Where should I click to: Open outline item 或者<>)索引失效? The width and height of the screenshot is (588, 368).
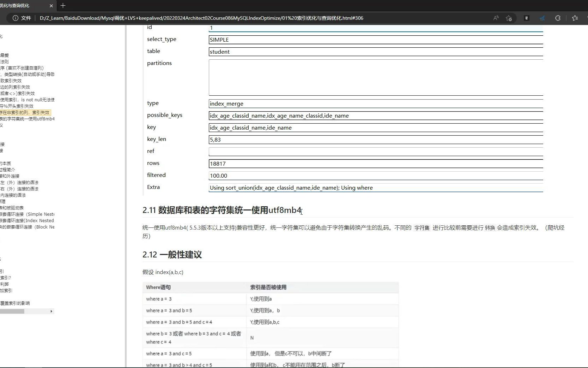[x=17, y=94]
